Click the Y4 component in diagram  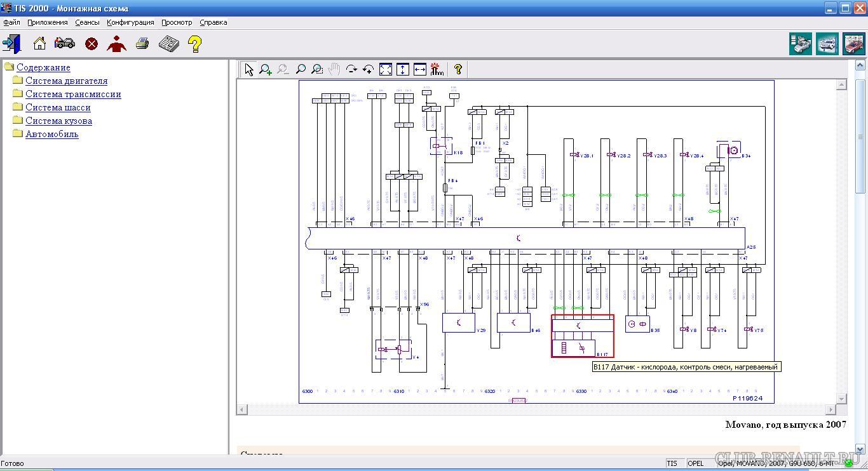pyautogui.click(x=394, y=349)
